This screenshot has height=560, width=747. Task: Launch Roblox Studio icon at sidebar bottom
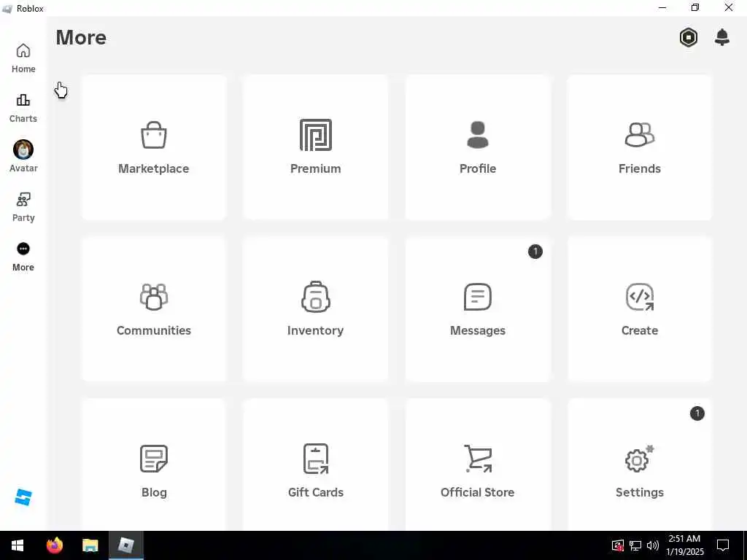(x=23, y=497)
